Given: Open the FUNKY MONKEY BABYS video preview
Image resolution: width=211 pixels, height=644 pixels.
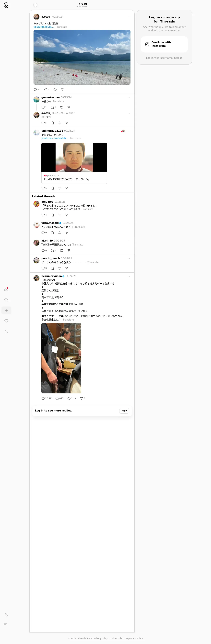Looking at the screenshot, I should click(74, 163).
